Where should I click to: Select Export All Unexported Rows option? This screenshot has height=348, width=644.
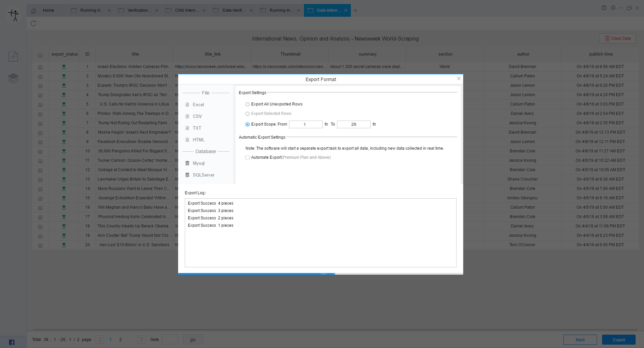click(248, 105)
